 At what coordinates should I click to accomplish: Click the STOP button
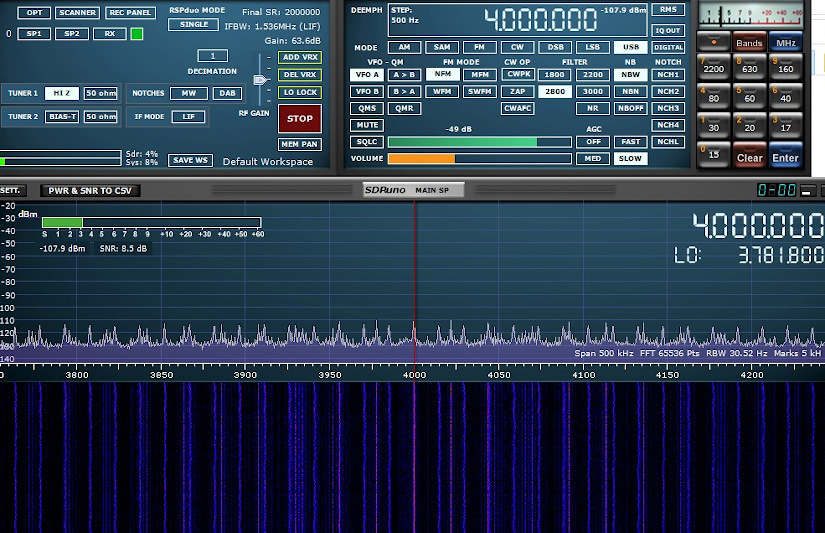coord(299,118)
